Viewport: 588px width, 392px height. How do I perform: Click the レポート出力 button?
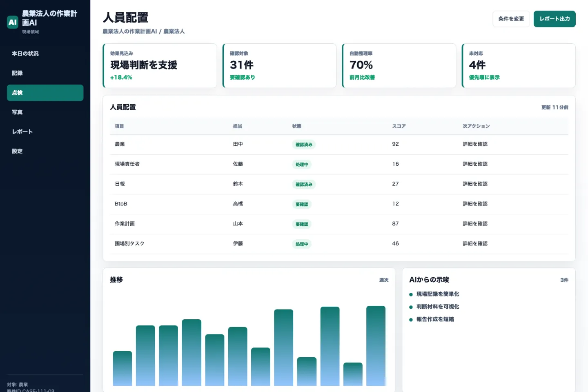tap(555, 19)
